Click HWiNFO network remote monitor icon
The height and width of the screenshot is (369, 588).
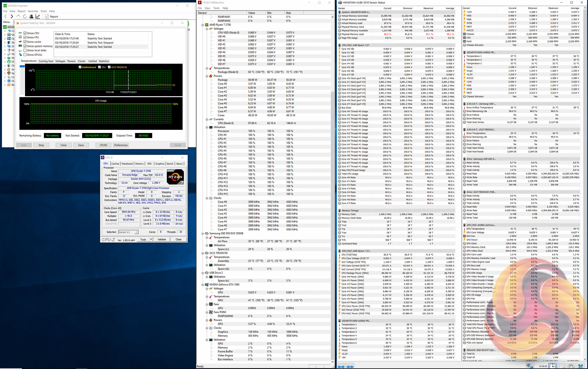[529, 366]
